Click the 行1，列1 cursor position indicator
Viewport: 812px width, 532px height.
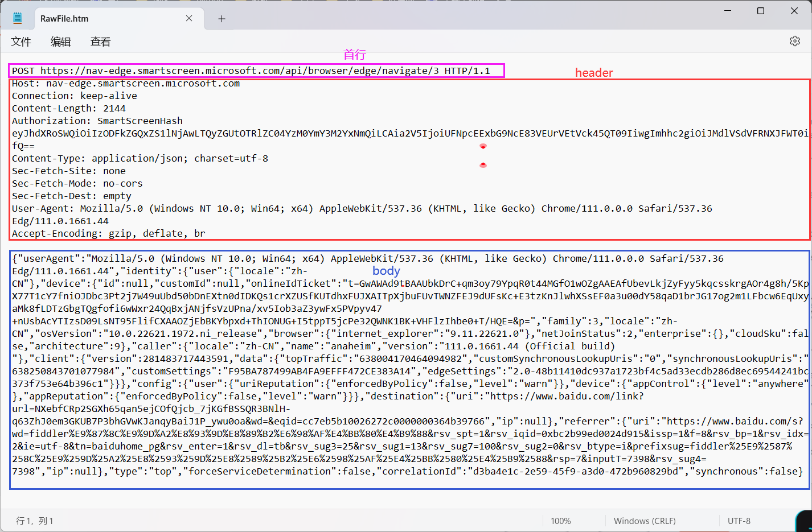tap(35, 521)
